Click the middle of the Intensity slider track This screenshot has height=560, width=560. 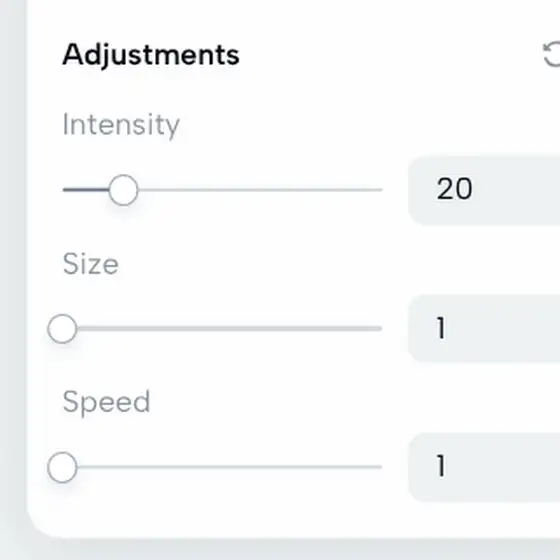pos(222,190)
